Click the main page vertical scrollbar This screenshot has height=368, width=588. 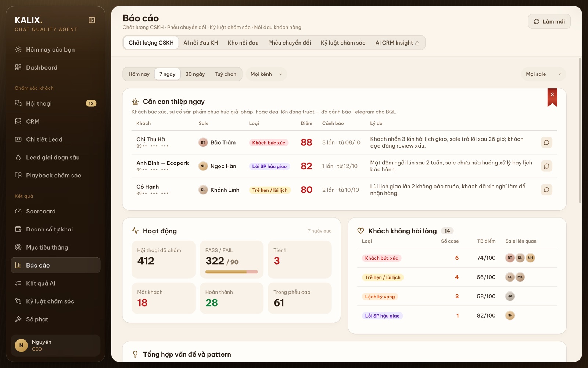click(x=580, y=131)
